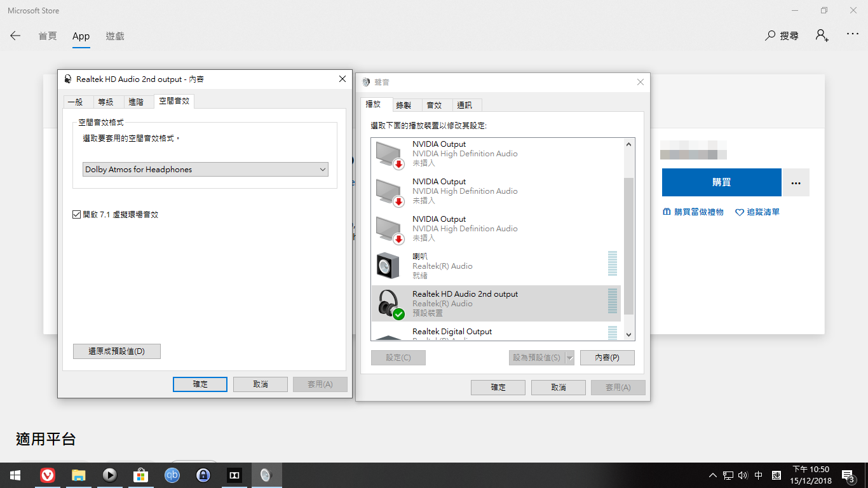The height and width of the screenshot is (488, 868).
Task: Click the blue 購買 button
Action: click(722, 182)
